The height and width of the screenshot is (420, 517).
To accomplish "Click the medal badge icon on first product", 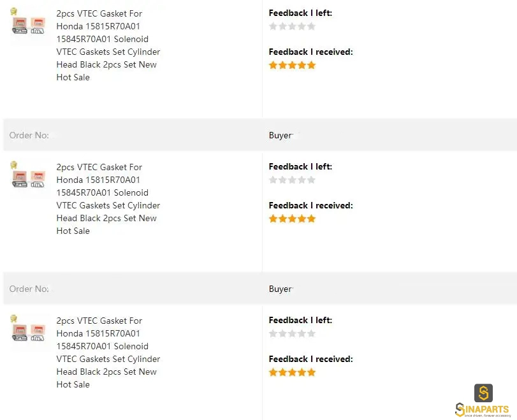I will (13, 11).
